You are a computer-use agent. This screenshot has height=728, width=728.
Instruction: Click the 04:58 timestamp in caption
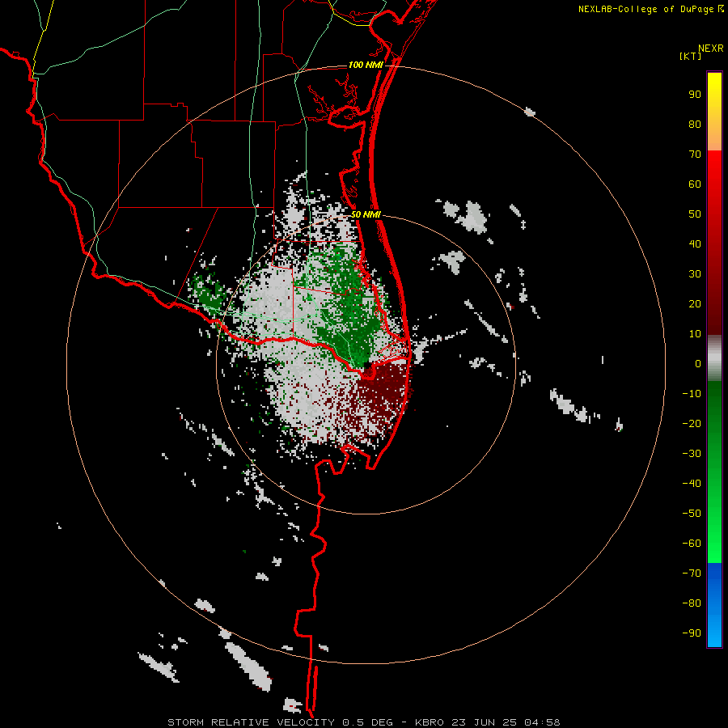(542, 722)
